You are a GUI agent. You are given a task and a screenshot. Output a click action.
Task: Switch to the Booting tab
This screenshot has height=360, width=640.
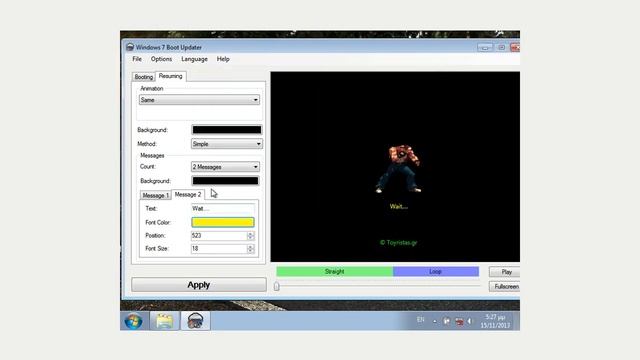coord(144,77)
